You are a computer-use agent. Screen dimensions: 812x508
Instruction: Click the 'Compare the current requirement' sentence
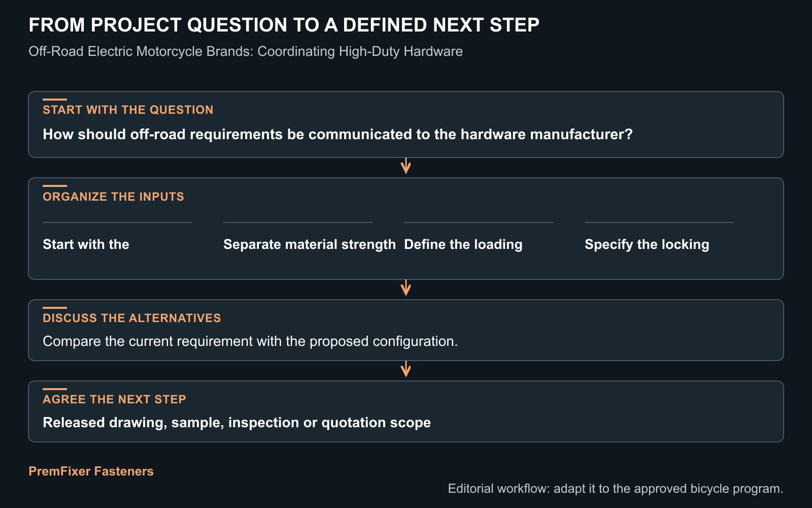[x=250, y=341]
